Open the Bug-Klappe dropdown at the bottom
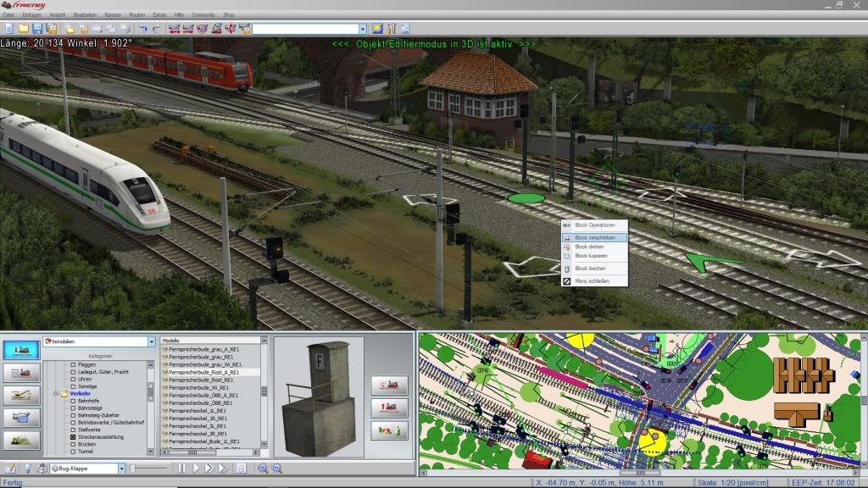This screenshot has width=868, height=488. [x=121, y=469]
